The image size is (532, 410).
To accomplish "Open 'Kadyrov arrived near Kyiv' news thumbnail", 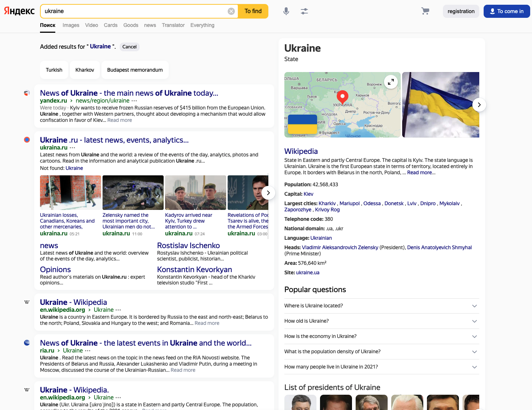I will point(196,192).
